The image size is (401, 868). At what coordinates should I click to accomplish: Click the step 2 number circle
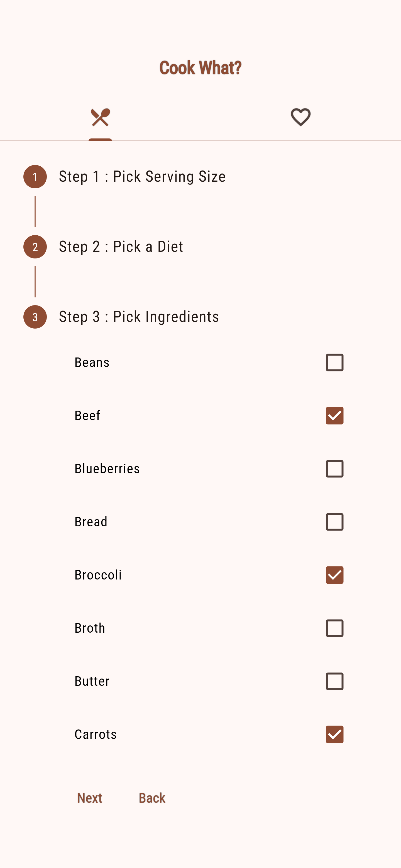[35, 247]
